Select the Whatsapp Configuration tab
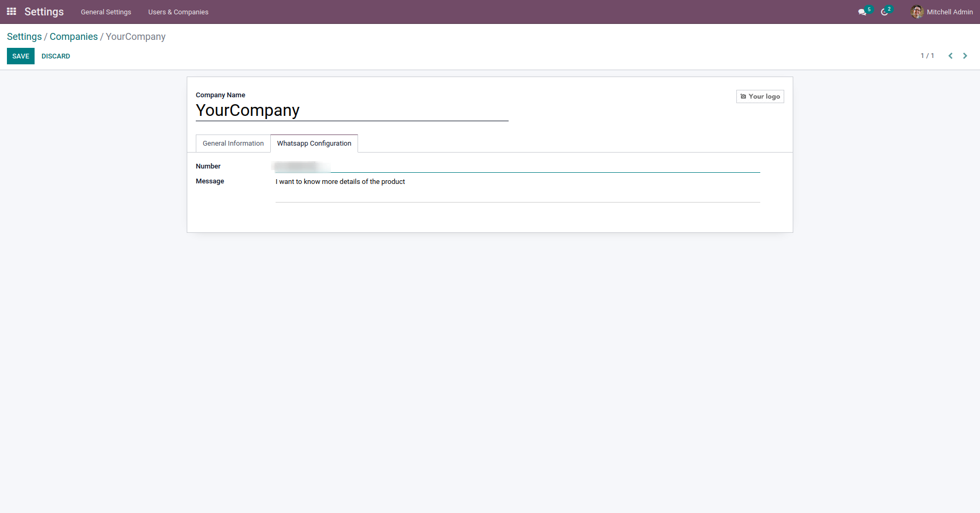 (314, 144)
